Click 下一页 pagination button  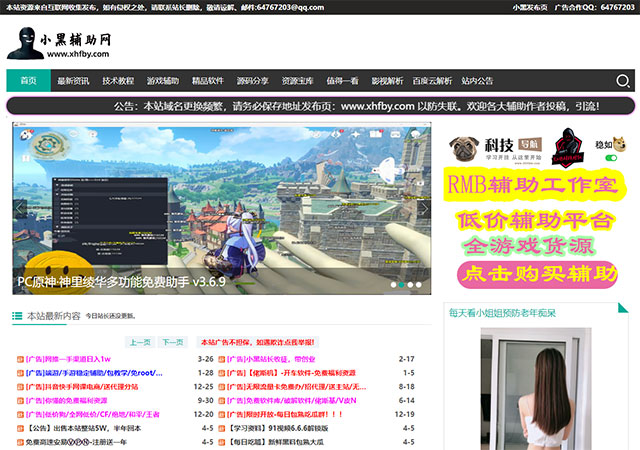(173, 342)
